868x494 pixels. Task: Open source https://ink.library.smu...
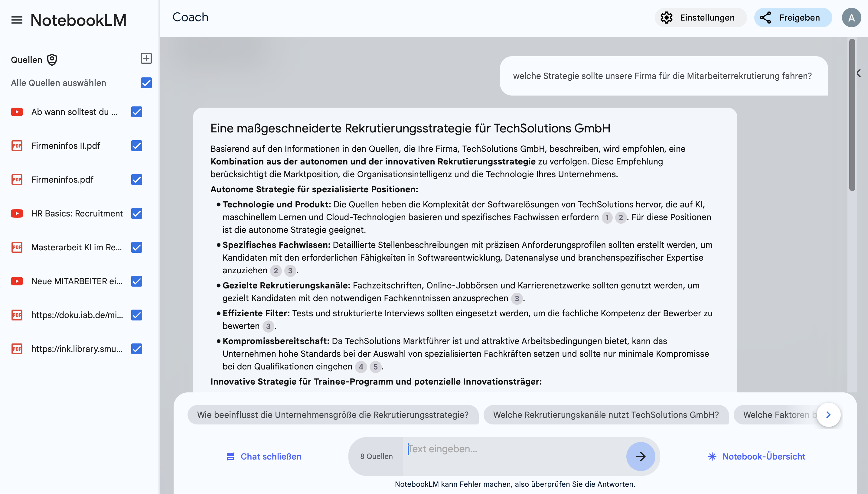(77, 349)
